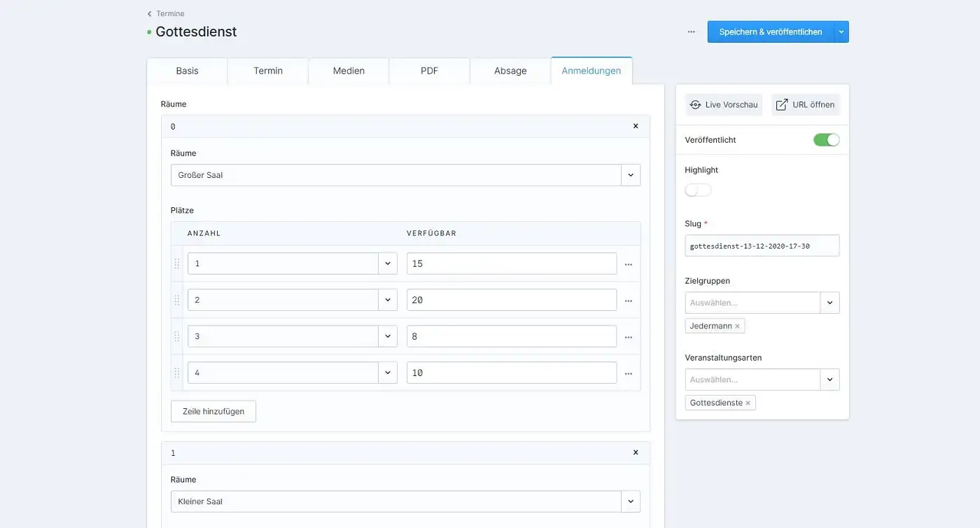This screenshot has width=980, height=528.
Task: Open row options for the 20 seats row
Action: (629, 300)
